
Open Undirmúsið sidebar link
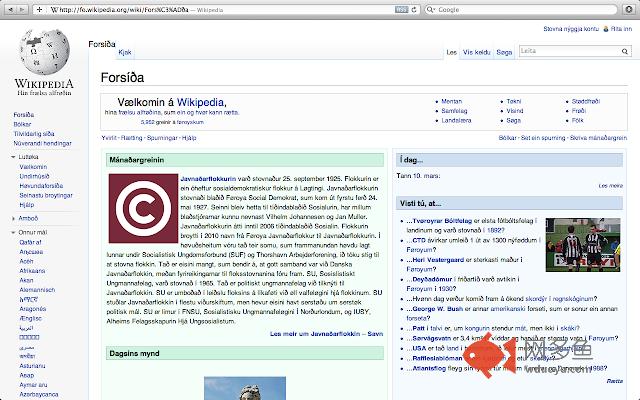34,176
